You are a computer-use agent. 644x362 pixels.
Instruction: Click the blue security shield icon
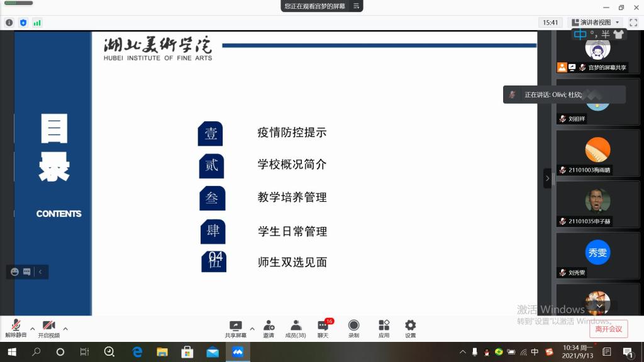click(x=23, y=23)
